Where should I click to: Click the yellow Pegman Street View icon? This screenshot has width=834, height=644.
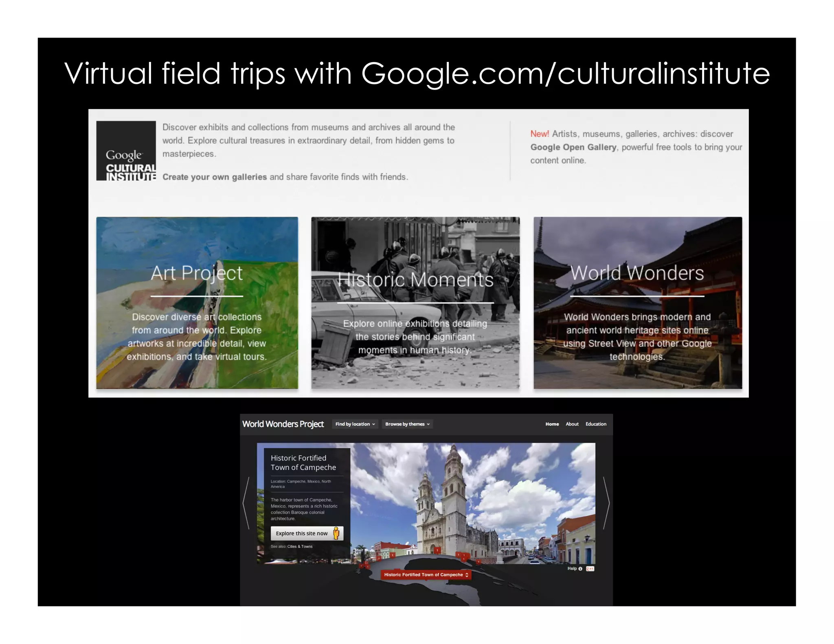tap(336, 533)
